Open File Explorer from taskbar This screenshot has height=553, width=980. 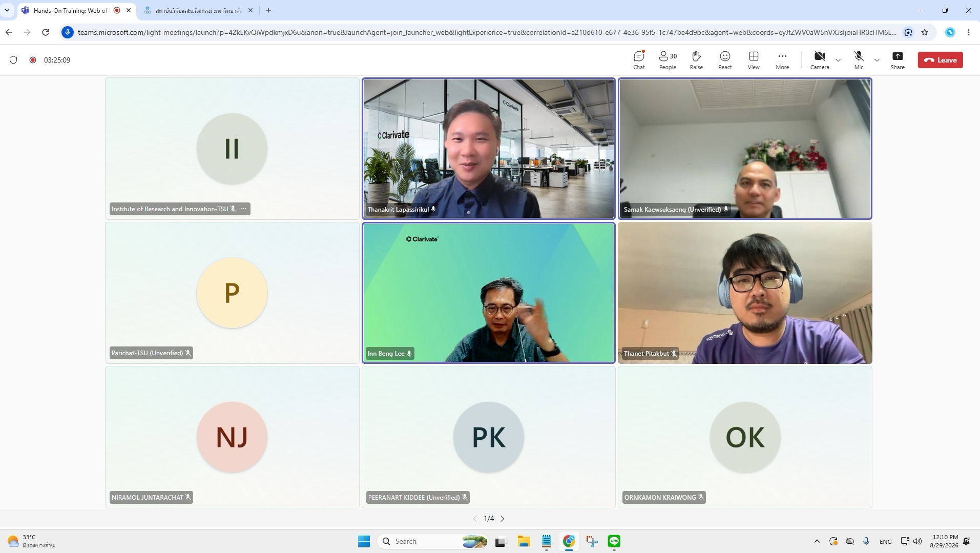coord(524,541)
